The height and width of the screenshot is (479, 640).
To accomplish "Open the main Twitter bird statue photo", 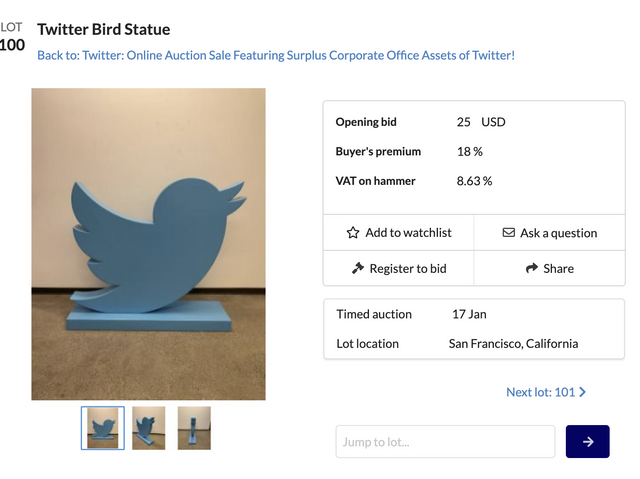I will (x=149, y=244).
